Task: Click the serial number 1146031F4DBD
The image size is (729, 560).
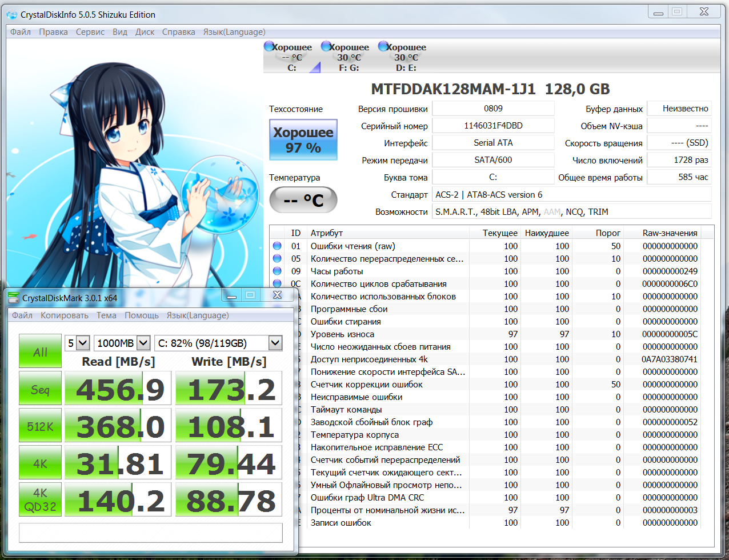Action: (x=493, y=126)
